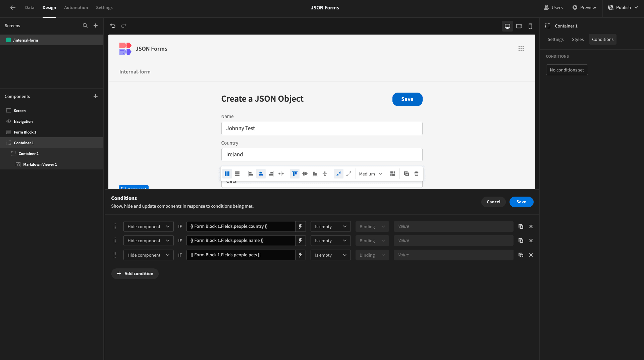Viewport: 644px width, 360px height.
Task: Go back using the arrow icon
Action: [x=13, y=7]
